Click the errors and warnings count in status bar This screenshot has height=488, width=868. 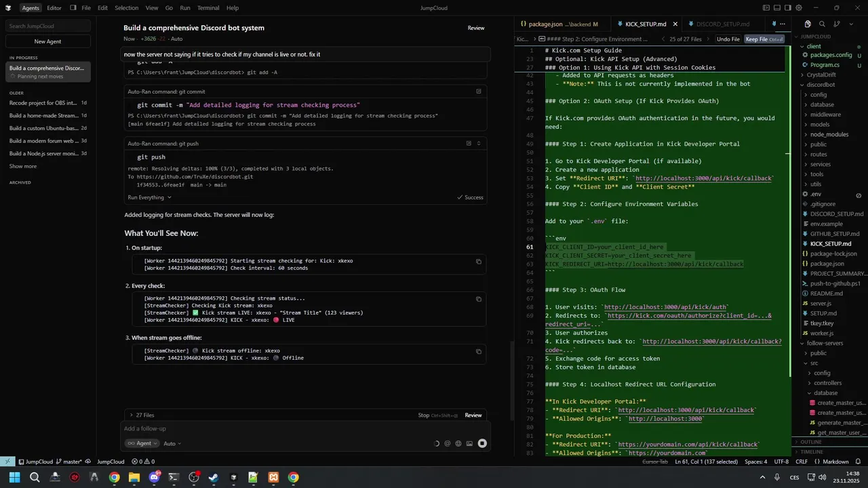tap(143, 462)
